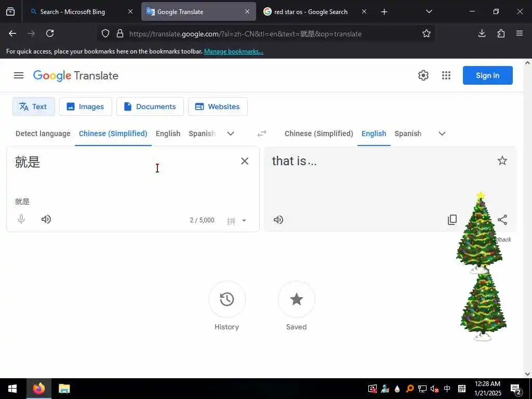Click the Google Translate logo

click(x=76, y=76)
